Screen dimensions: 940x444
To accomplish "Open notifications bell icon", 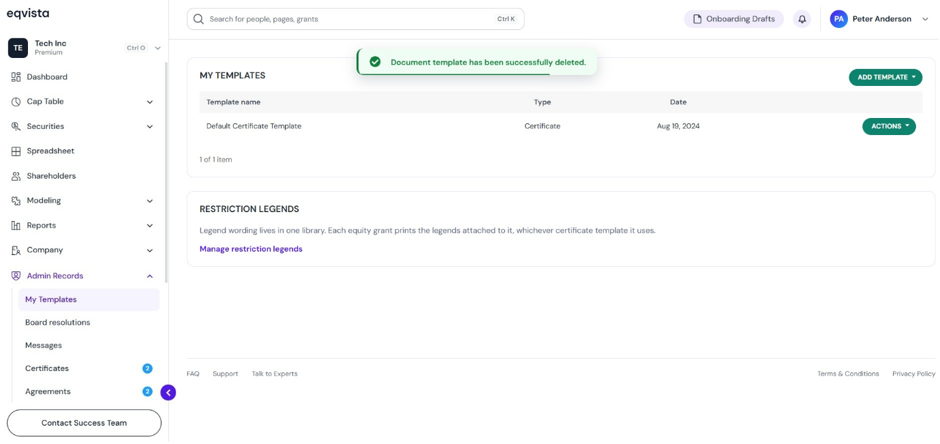I will (802, 19).
